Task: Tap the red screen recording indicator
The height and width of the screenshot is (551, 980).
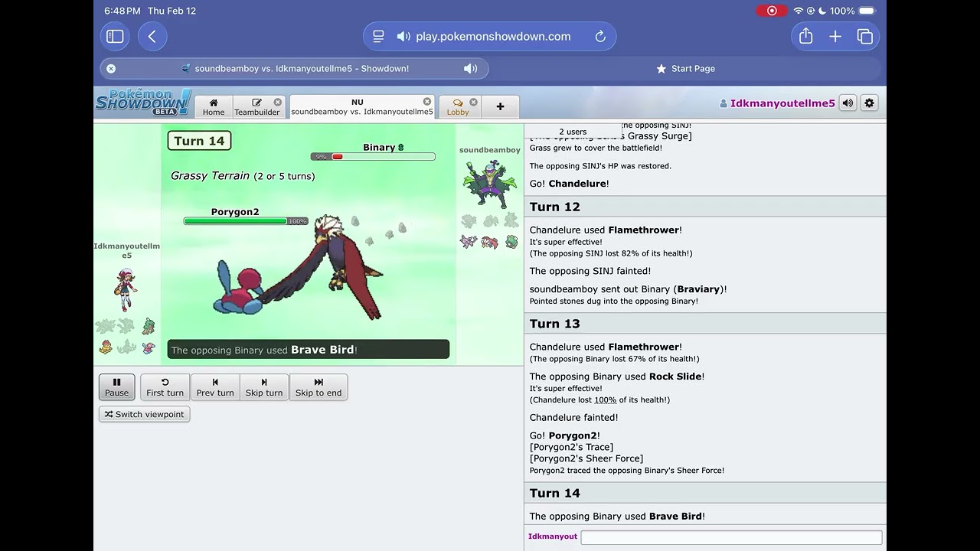Action: (x=772, y=11)
